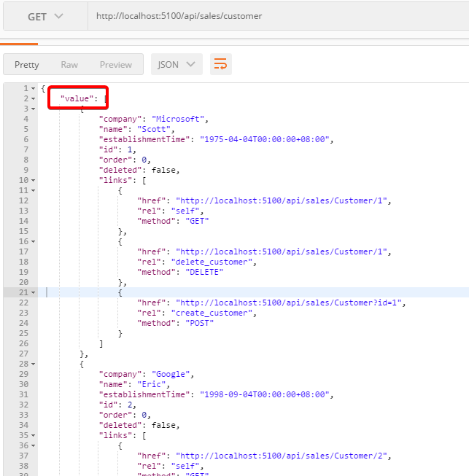Click self link href on line 12
The width and height of the screenshot is (469, 476).
click(x=282, y=200)
